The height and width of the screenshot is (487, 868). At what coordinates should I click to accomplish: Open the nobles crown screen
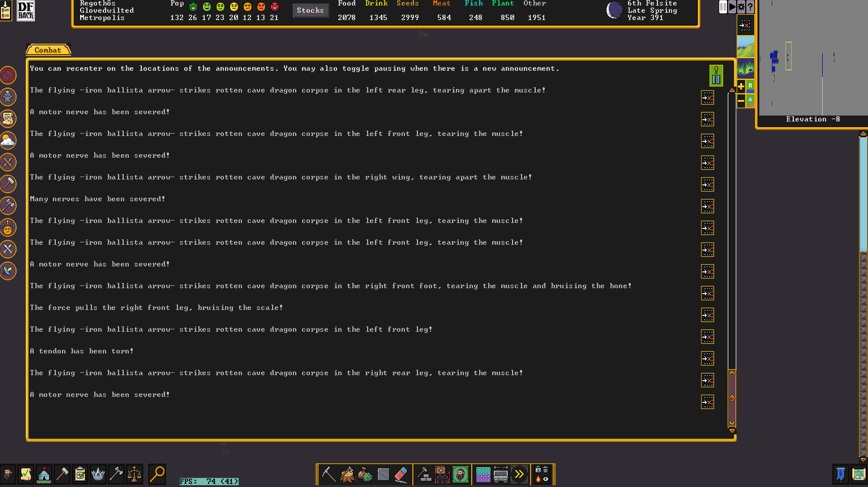(98, 474)
